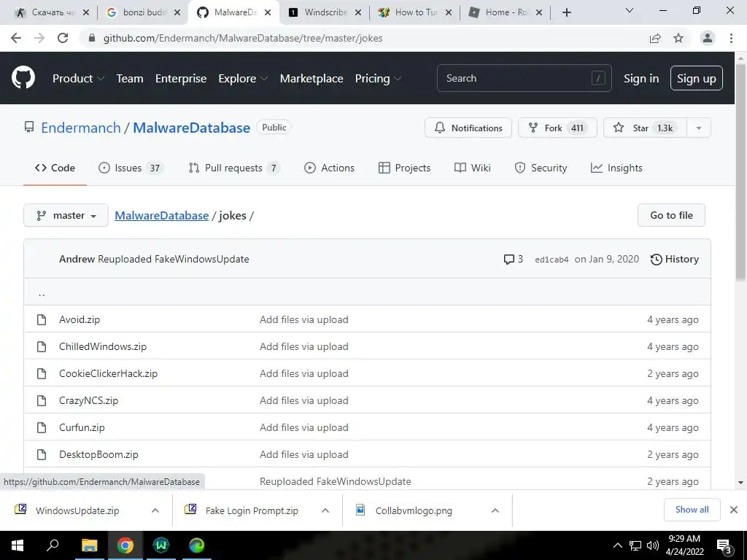Open the Security tab

541,168
